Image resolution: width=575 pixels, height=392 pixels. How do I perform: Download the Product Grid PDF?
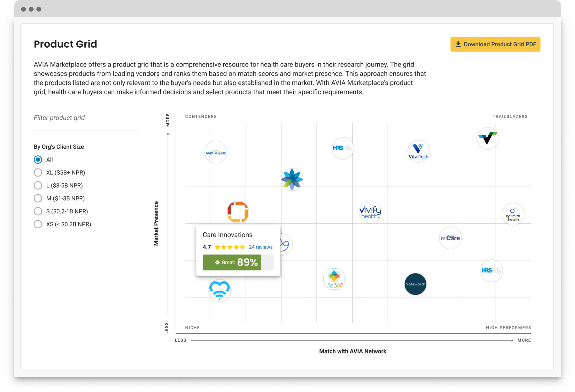pos(495,44)
